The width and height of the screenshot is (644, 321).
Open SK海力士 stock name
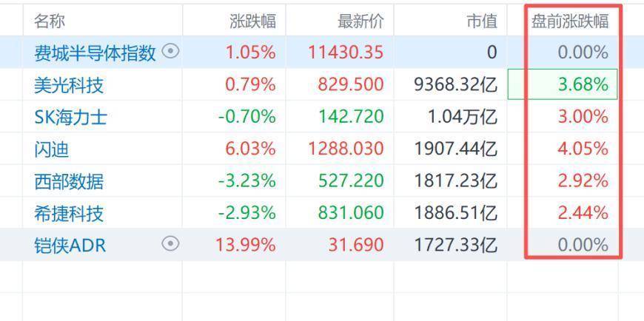click(x=70, y=117)
